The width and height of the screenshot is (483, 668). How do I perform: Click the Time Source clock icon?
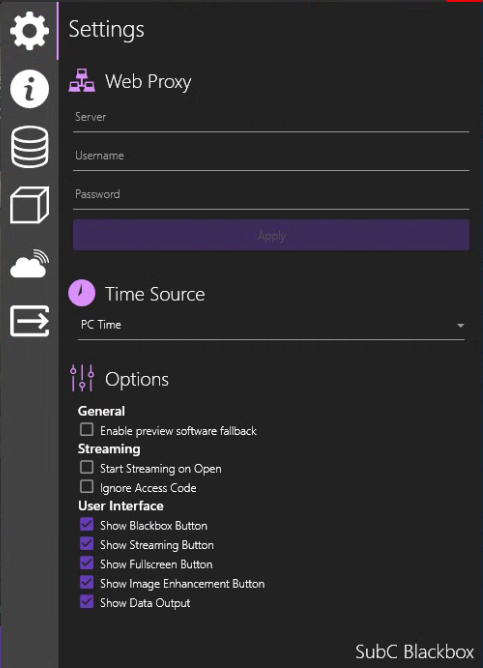click(82, 293)
